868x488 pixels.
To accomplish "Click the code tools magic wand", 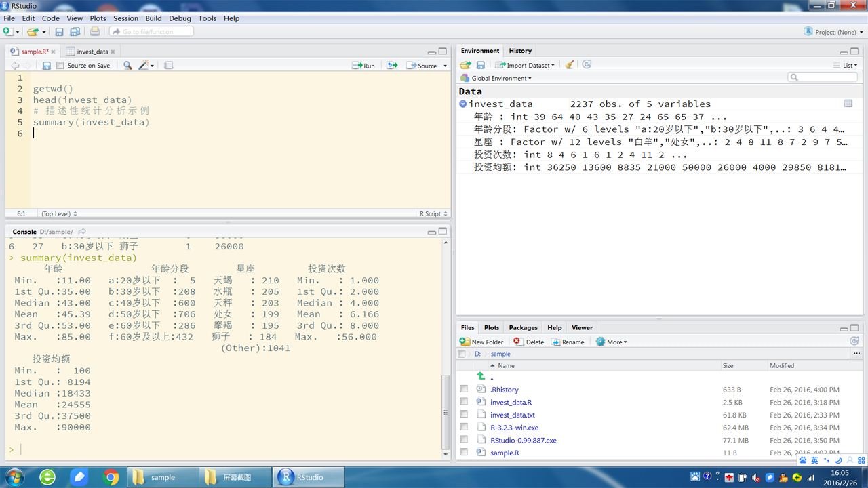I will click(144, 65).
